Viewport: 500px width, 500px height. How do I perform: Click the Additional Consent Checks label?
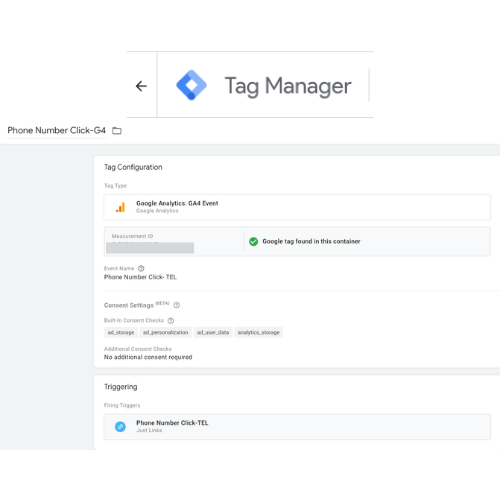click(138, 349)
